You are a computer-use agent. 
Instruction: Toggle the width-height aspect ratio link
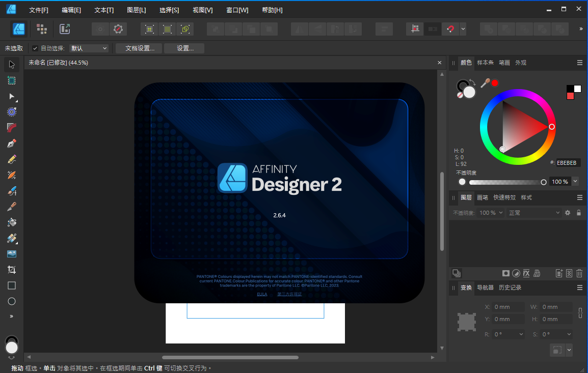click(x=580, y=313)
